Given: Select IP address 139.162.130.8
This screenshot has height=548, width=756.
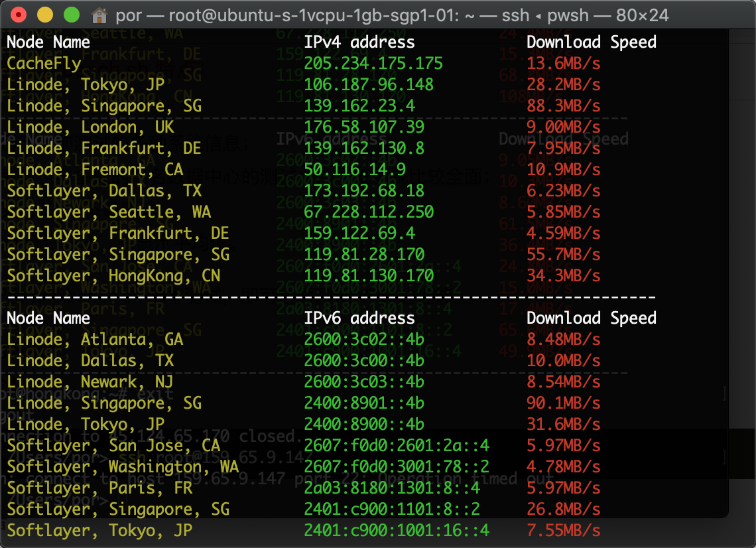Looking at the screenshot, I should pos(364,149).
